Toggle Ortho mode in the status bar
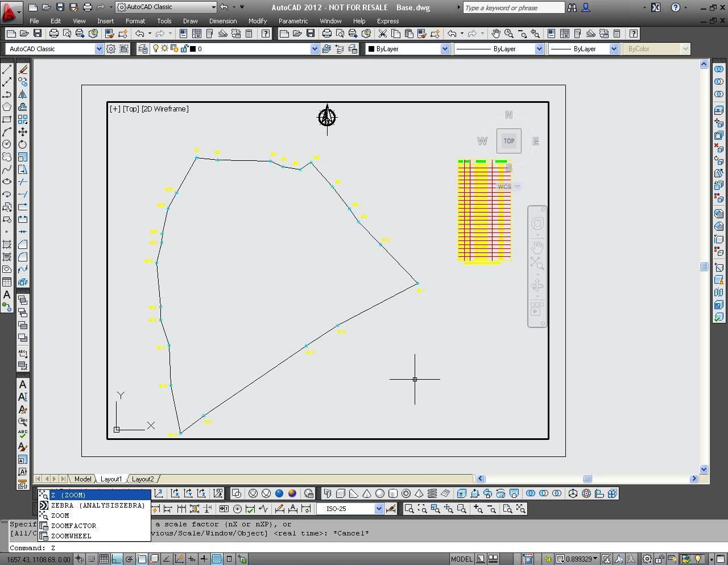The height and width of the screenshot is (565, 728). tap(117, 559)
